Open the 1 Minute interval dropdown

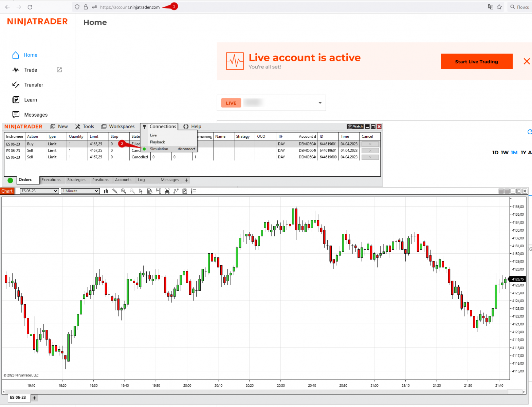click(x=80, y=191)
